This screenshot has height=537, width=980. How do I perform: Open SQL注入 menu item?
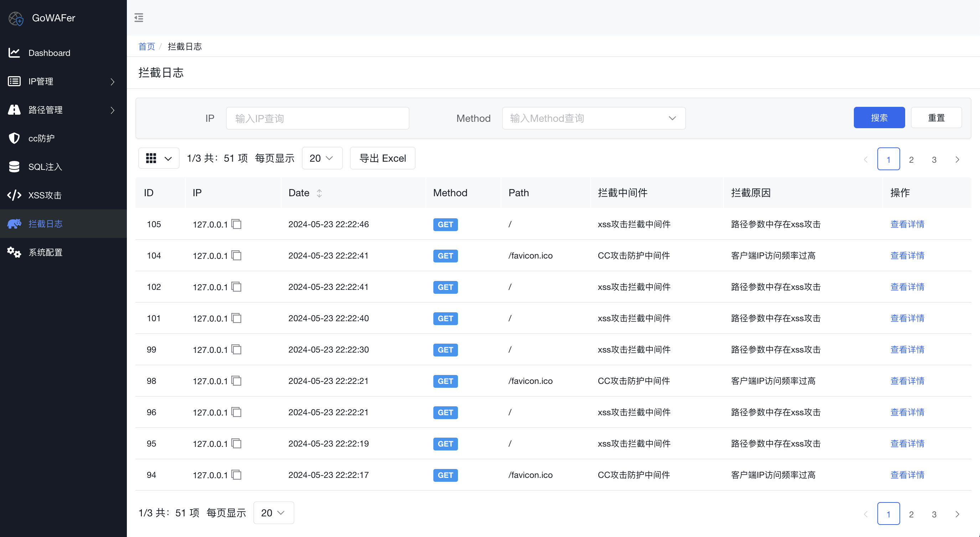tap(63, 167)
